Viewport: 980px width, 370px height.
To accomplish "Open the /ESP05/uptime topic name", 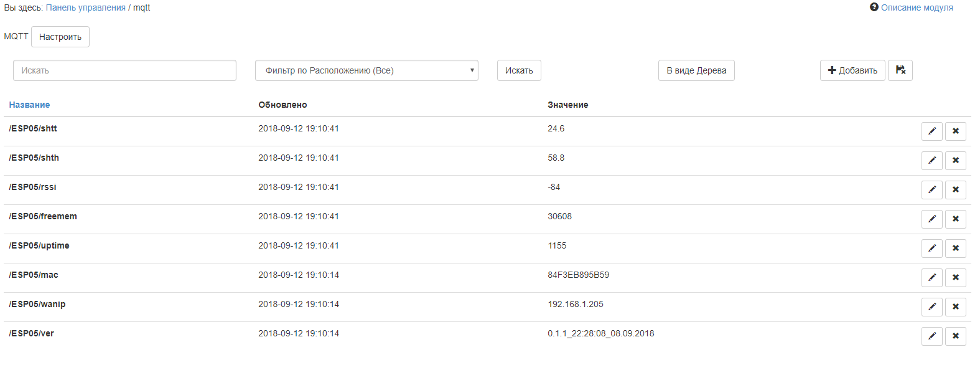I will click(39, 245).
